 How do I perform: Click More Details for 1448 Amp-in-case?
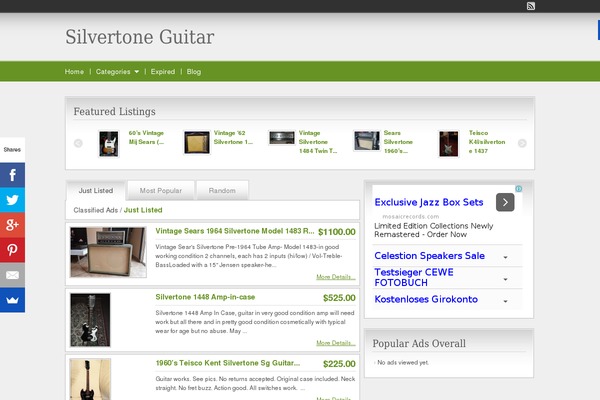click(336, 343)
